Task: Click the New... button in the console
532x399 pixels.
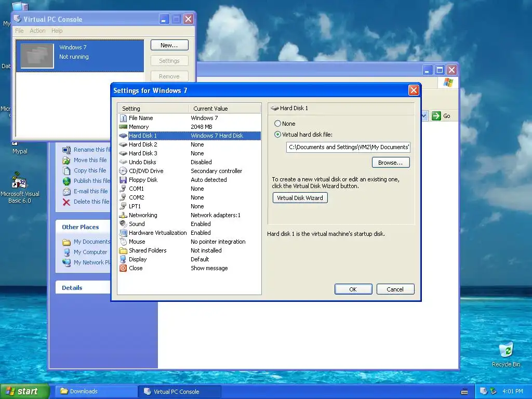Action: [x=169, y=45]
